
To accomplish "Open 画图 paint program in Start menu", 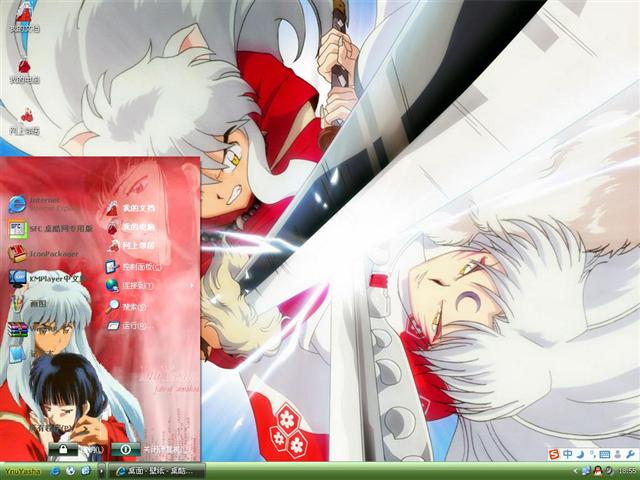I will pyautogui.click(x=28, y=303).
